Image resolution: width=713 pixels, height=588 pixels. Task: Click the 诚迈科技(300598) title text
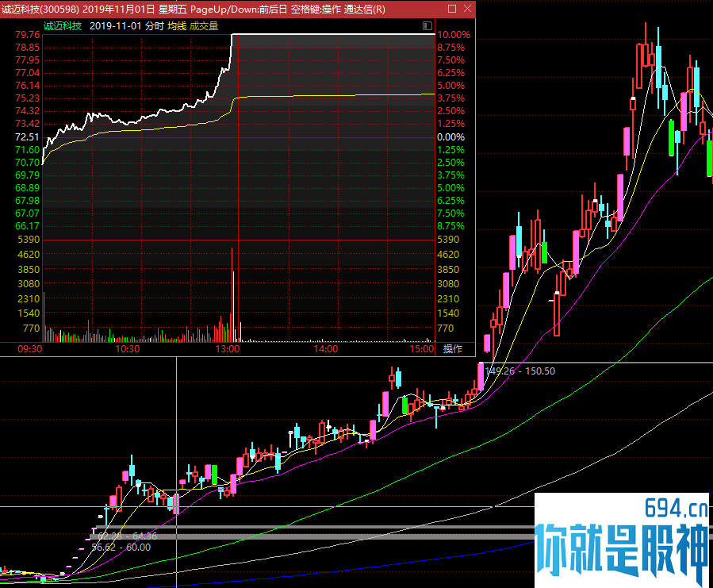[40, 9]
